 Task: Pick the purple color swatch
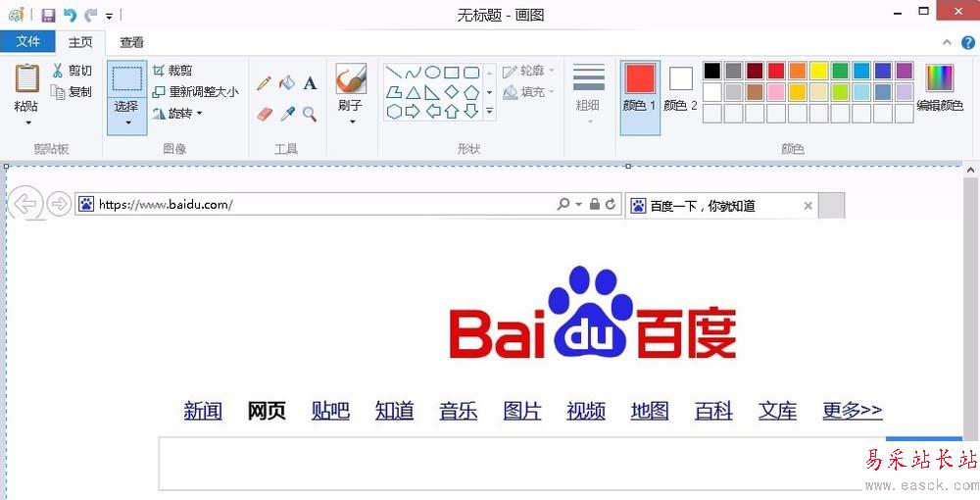904,71
